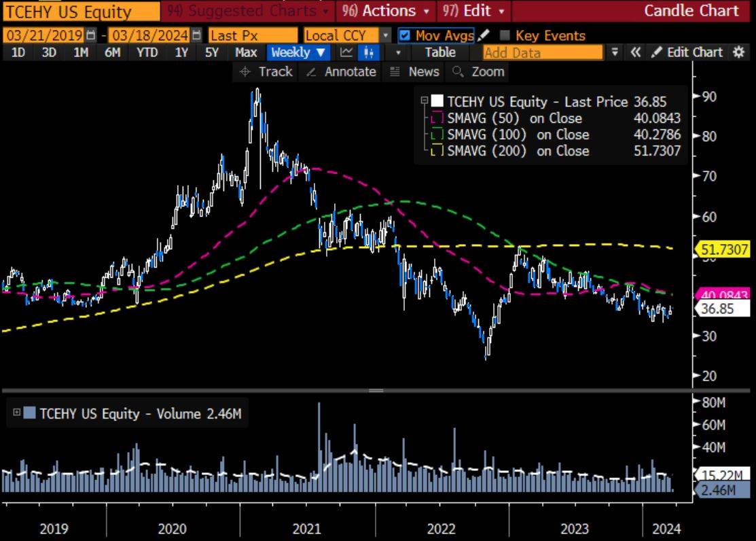Click magenta SMAVG (50) legend swatch
This screenshot has height=541, width=756.
pos(437,118)
